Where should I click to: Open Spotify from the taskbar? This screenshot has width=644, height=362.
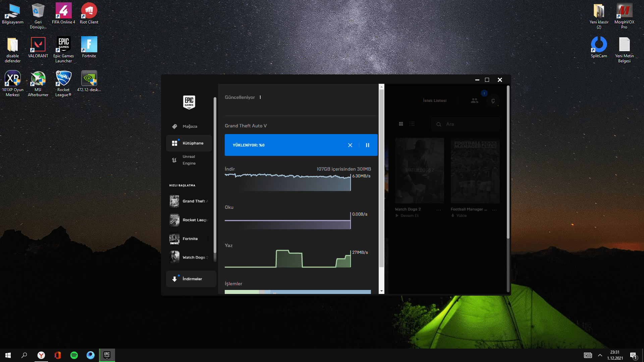(74, 355)
